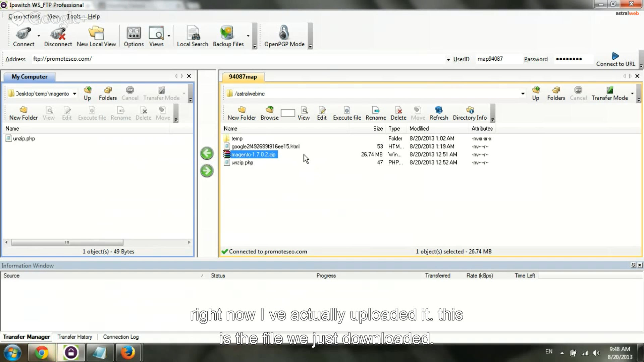Image resolution: width=644 pixels, height=362 pixels.
Task: Select google2f492689f916ee15.html file
Action: [265, 146]
